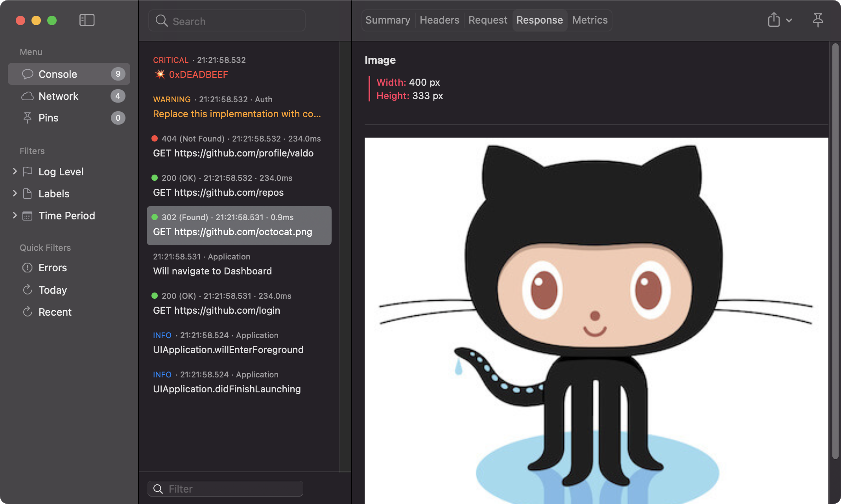Select Console in the Menu sidebar
The height and width of the screenshot is (504, 841).
[69, 74]
